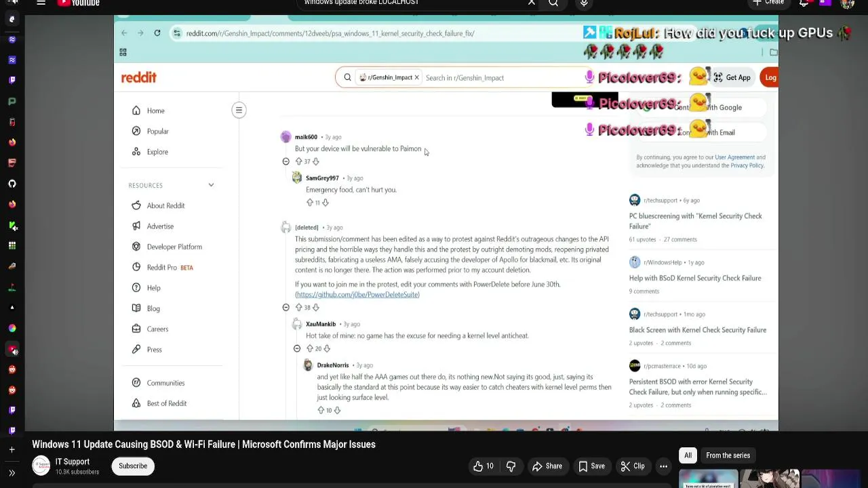The width and height of the screenshot is (868, 488).
Task: Open DrakeNorris user profile
Action: 332,365
